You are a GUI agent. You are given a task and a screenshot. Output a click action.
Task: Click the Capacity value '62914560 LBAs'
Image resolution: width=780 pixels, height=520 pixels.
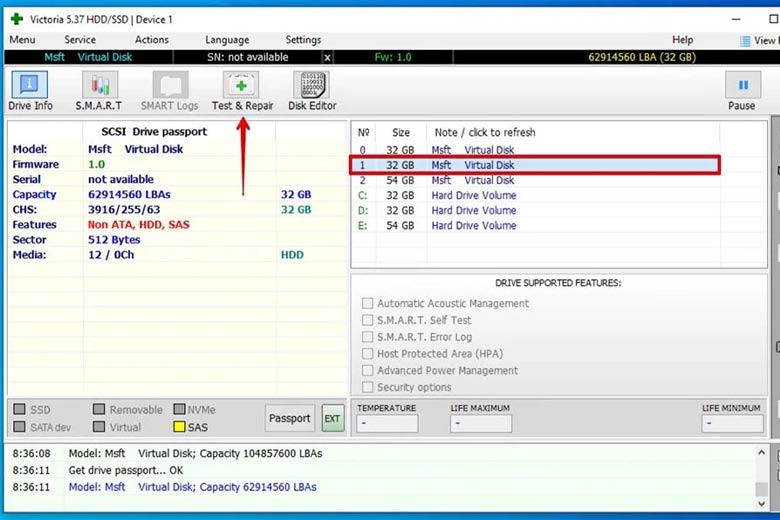point(129,195)
